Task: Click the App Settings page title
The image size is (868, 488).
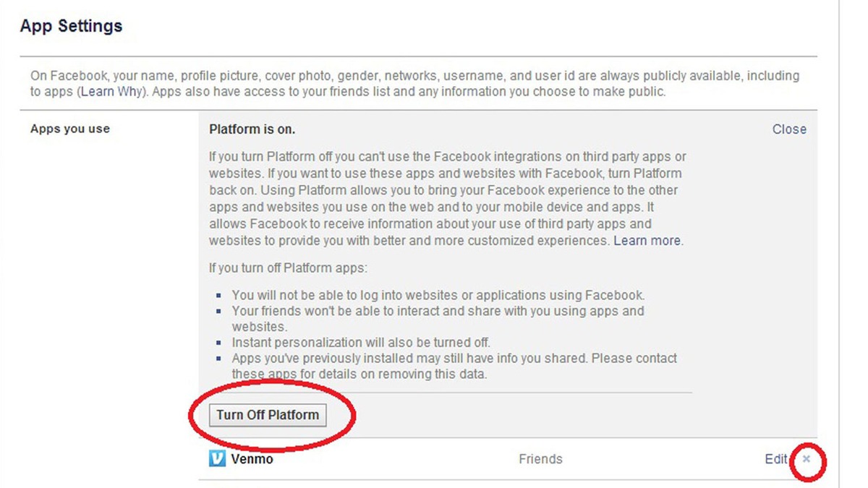Action: pos(71,26)
